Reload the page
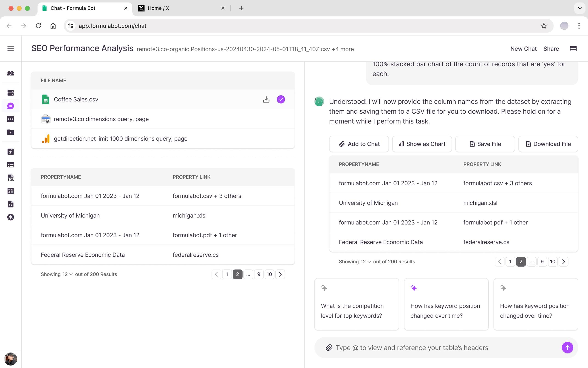588x368 pixels. [38, 26]
